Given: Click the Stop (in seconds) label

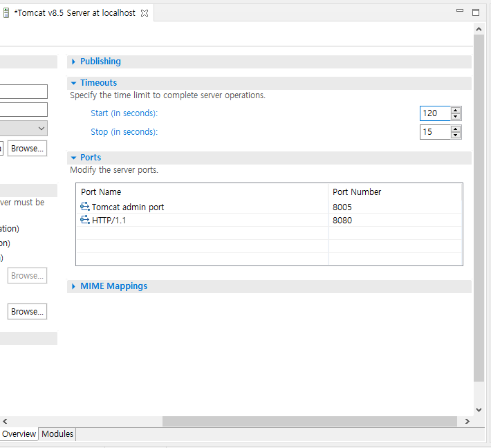Looking at the screenshot, I should (124, 132).
